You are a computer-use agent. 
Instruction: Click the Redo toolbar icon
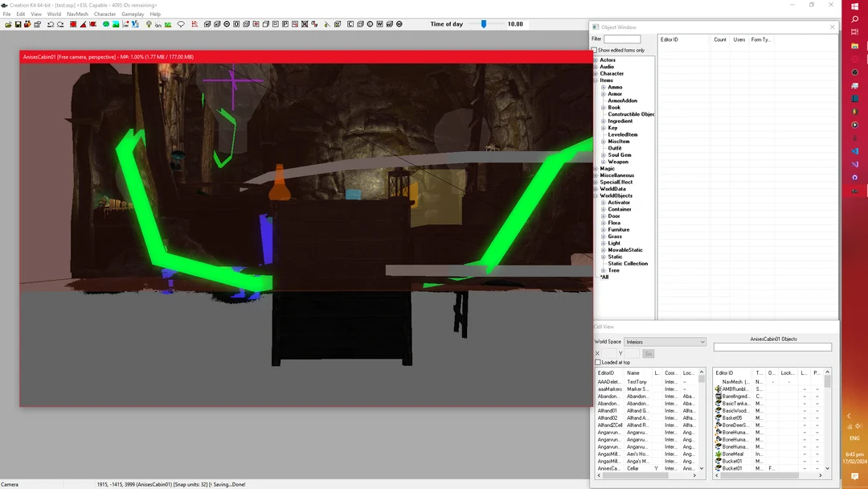point(60,24)
